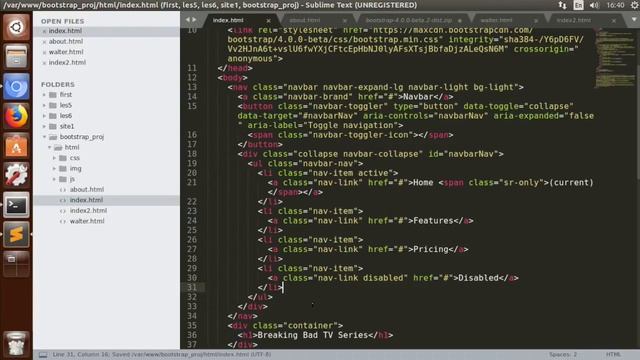
Task: Expand the css folder
Action: (x=54, y=158)
